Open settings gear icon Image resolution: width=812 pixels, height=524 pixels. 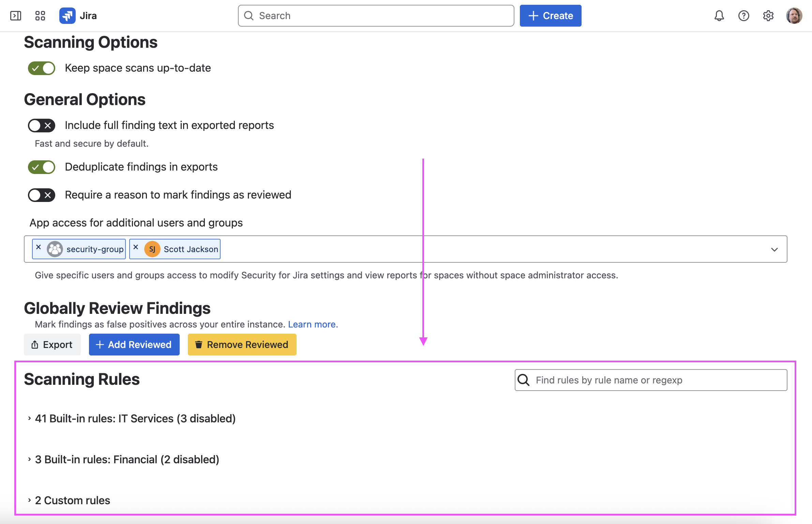coord(768,16)
